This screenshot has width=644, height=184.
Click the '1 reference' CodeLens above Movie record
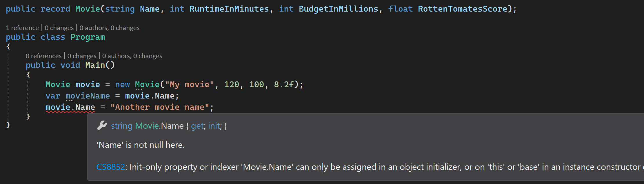[x=22, y=28]
